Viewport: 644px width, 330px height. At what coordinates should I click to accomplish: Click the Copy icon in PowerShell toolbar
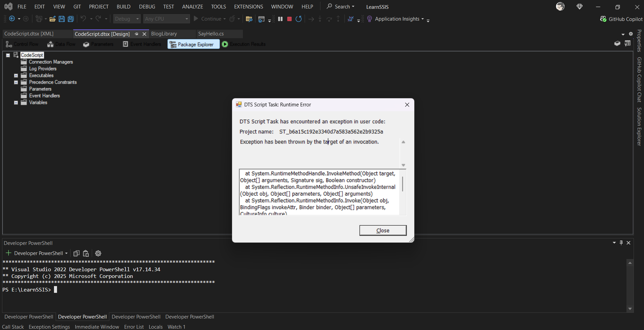coord(77,253)
